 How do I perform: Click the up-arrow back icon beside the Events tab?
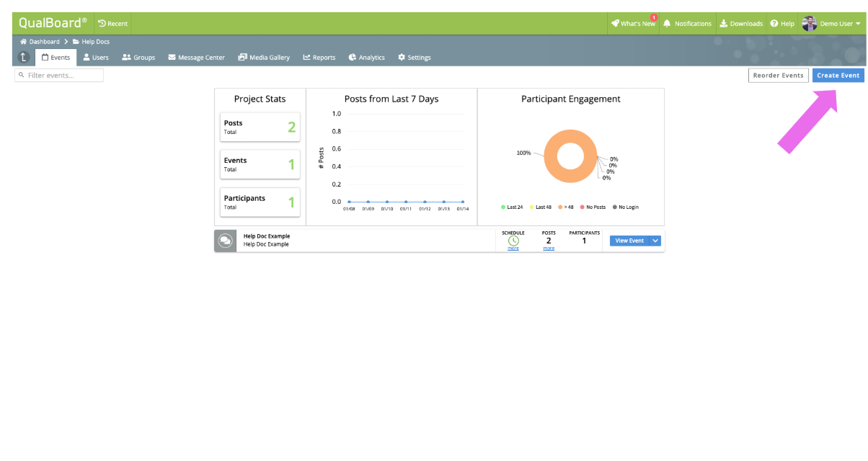coord(24,58)
